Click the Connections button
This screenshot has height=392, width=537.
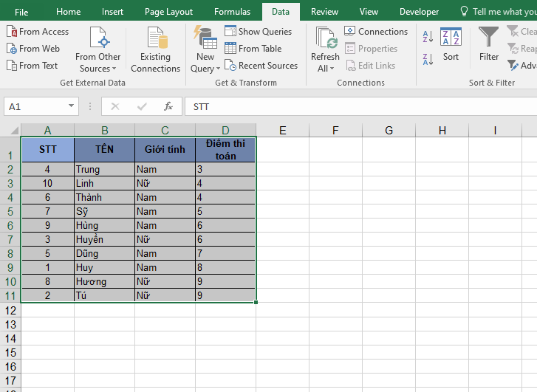click(x=376, y=32)
